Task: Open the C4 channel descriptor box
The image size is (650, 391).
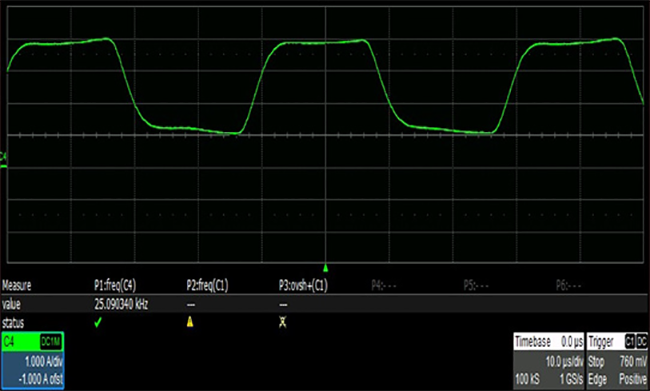Action: point(32,360)
